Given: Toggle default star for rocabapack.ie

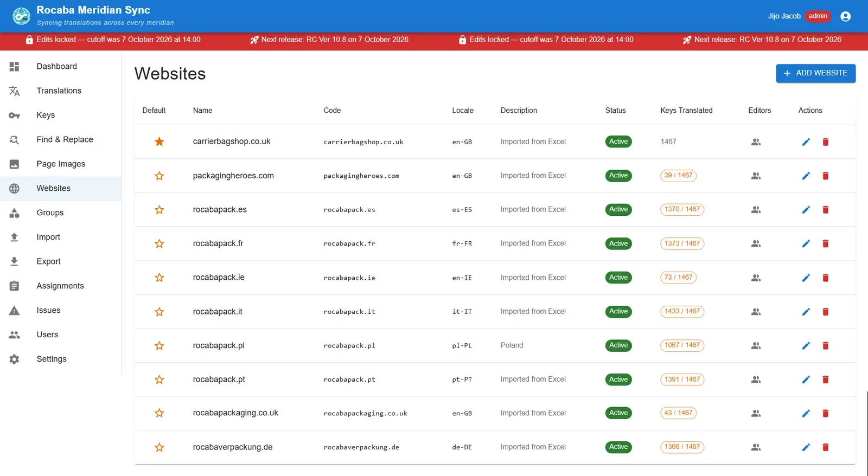Looking at the screenshot, I should 159,278.
